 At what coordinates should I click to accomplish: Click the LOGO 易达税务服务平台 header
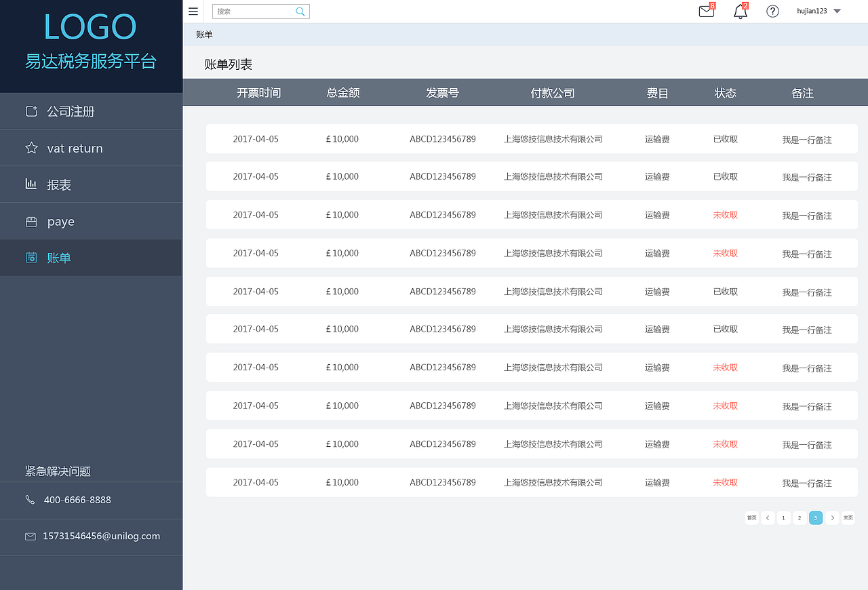pyautogui.click(x=91, y=41)
